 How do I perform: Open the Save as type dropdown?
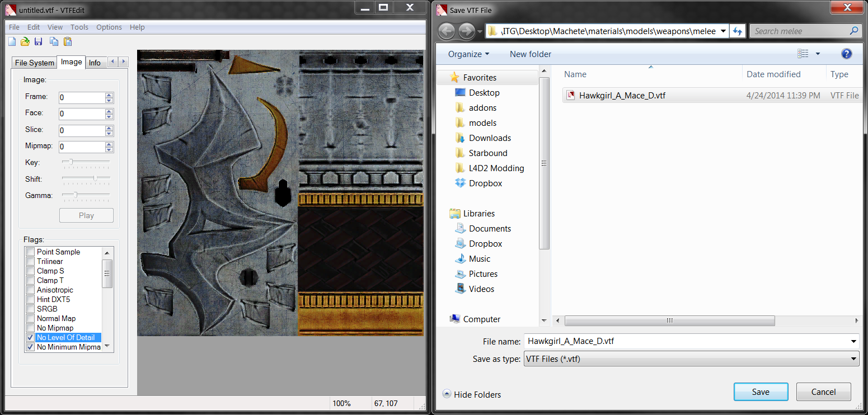pyautogui.click(x=853, y=359)
